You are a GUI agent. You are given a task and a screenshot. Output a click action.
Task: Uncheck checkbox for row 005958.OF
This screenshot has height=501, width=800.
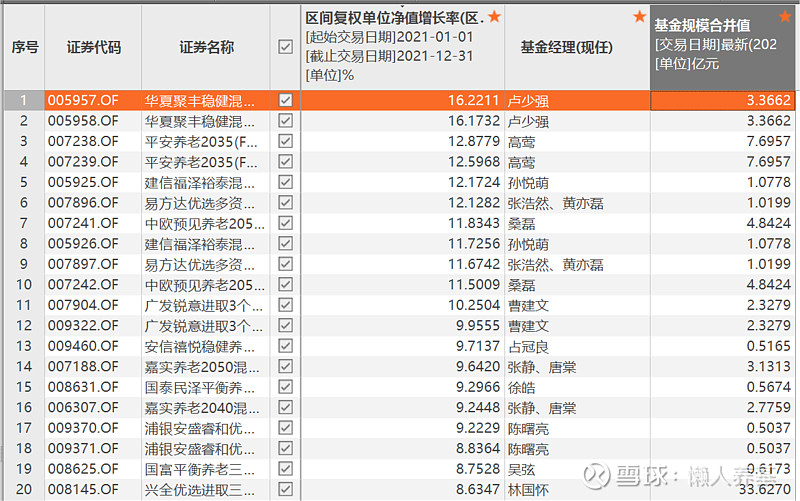pos(286,120)
